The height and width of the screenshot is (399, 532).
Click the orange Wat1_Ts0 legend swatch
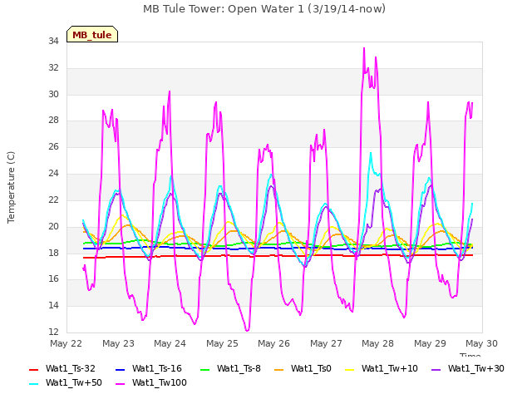[279, 370]
